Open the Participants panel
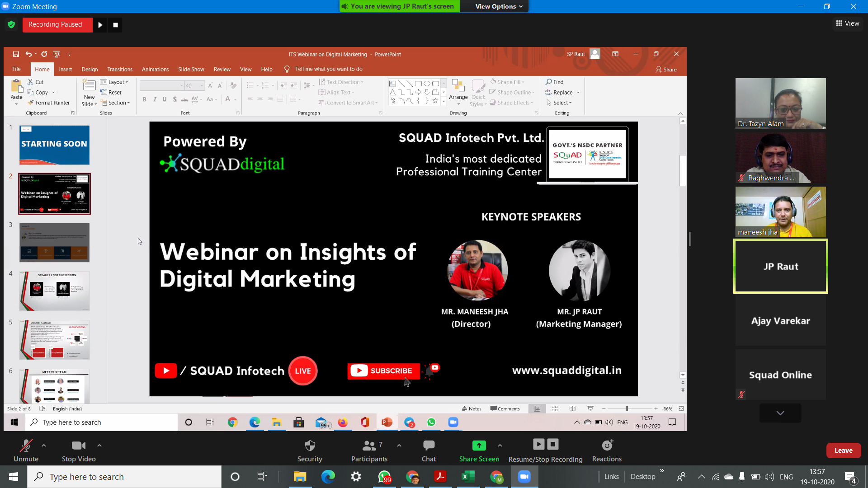The height and width of the screenshot is (488, 868). pyautogui.click(x=369, y=450)
